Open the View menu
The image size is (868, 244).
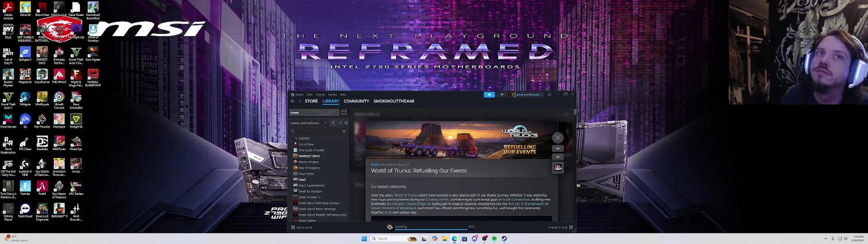pos(310,95)
